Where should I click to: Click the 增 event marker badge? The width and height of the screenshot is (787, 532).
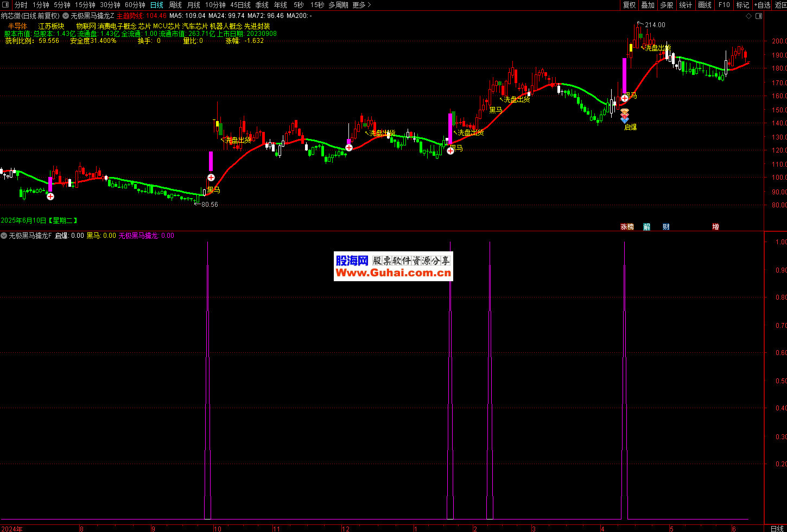pos(715,226)
